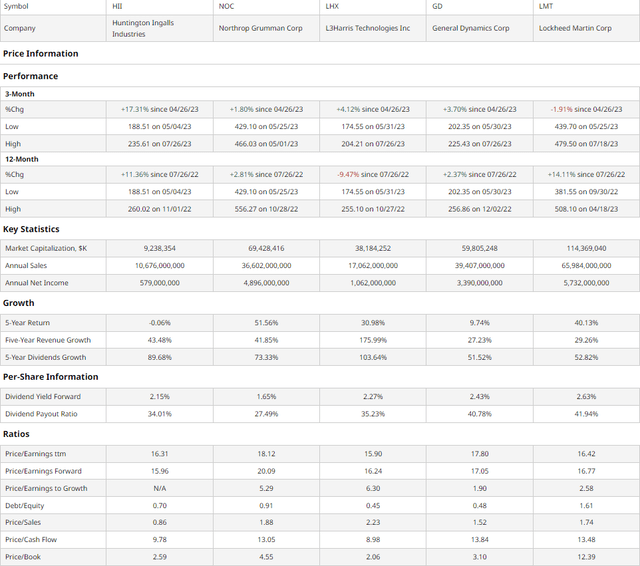Click HII 12-month high 260.02 on 11/01/22
Image resolution: width=640 pixels, height=566 pixels.
[x=160, y=209]
